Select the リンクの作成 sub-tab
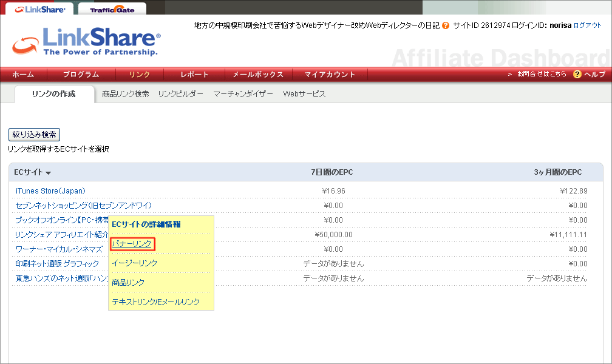This screenshot has height=364, width=612. 54,94
